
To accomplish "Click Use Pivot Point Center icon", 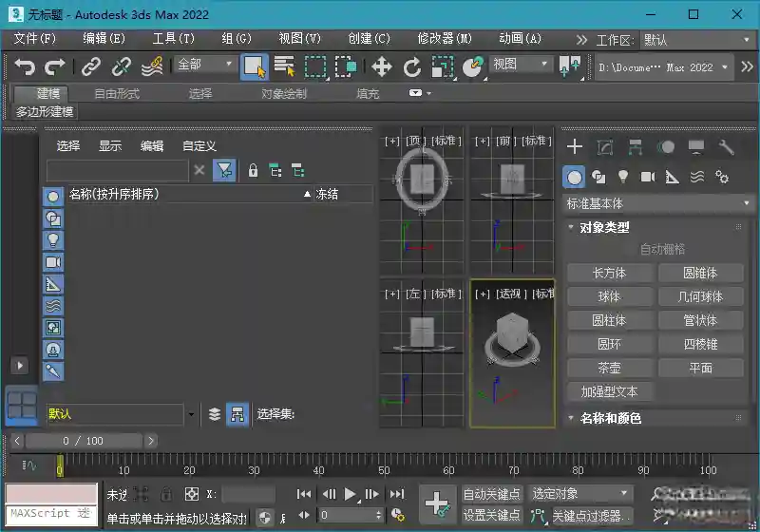I will 570,66.
